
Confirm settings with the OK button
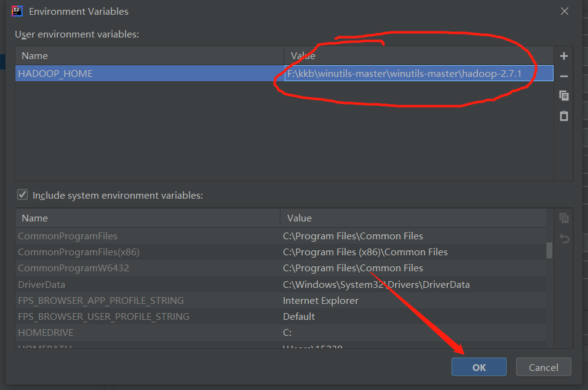[479, 367]
